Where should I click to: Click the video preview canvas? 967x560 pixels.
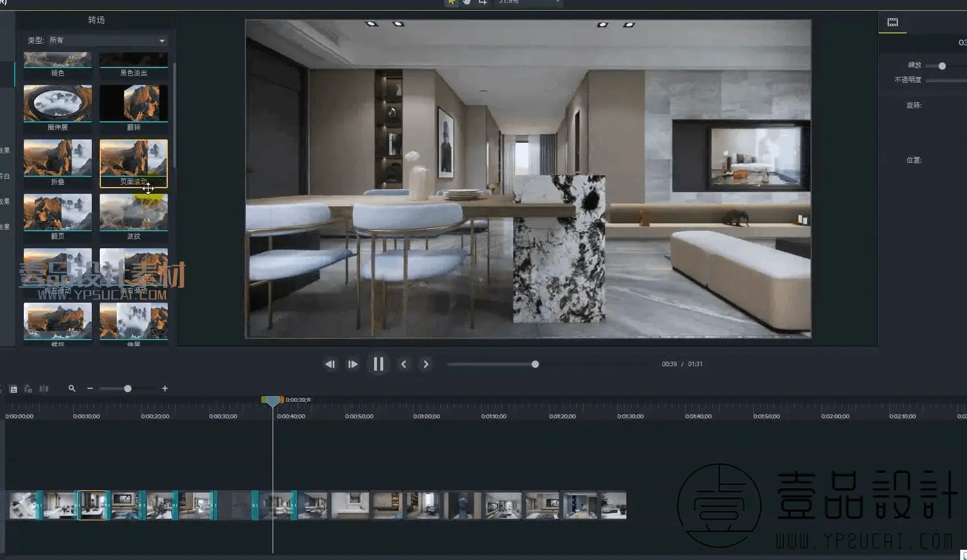click(528, 179)
